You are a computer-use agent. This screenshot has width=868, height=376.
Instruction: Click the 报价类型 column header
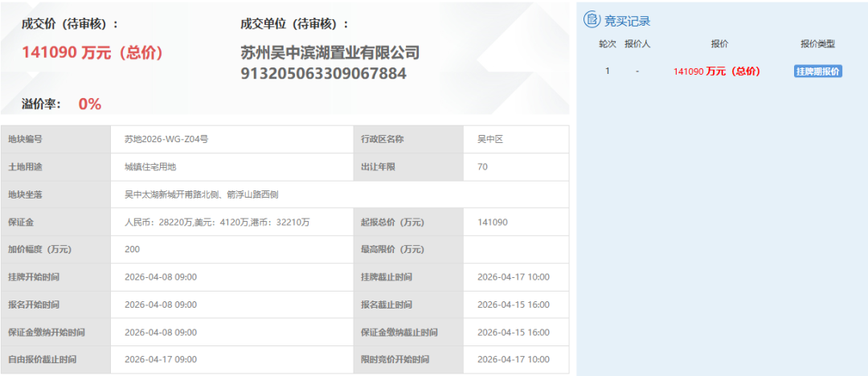pos(817,44)
